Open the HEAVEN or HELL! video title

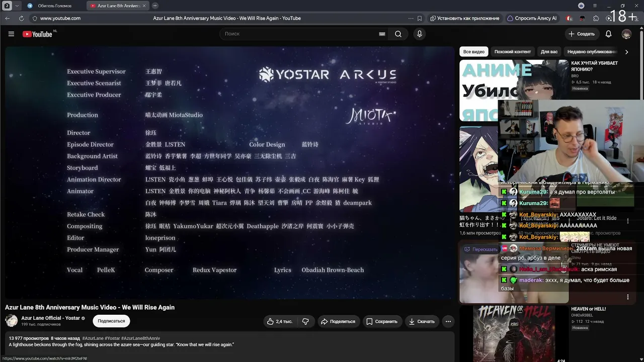point(589,309)
